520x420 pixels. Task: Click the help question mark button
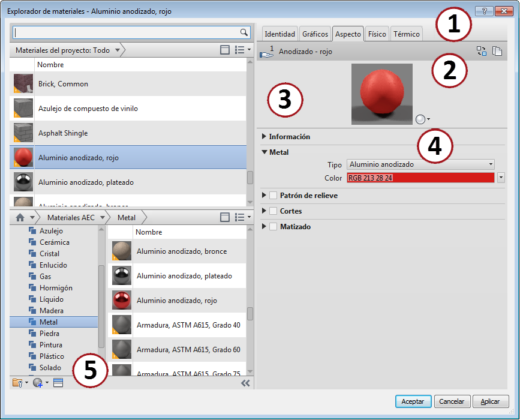tap(484, 11)
